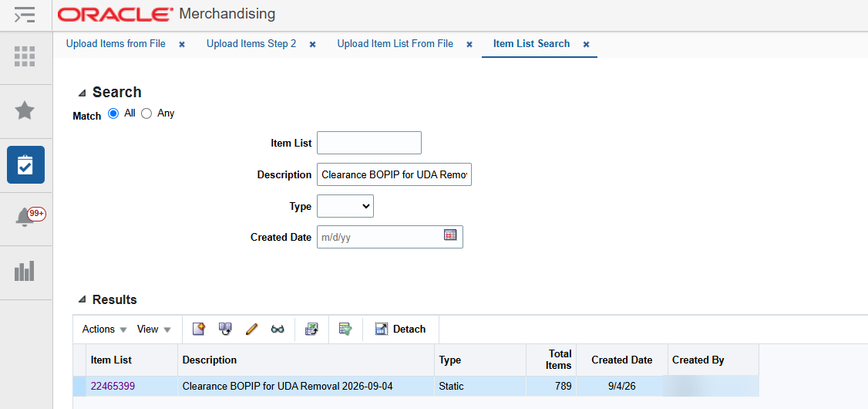This screenshot has height=409, width=868.
Task: Collapse the Search section triangle
Action: [x=82, y=93]
